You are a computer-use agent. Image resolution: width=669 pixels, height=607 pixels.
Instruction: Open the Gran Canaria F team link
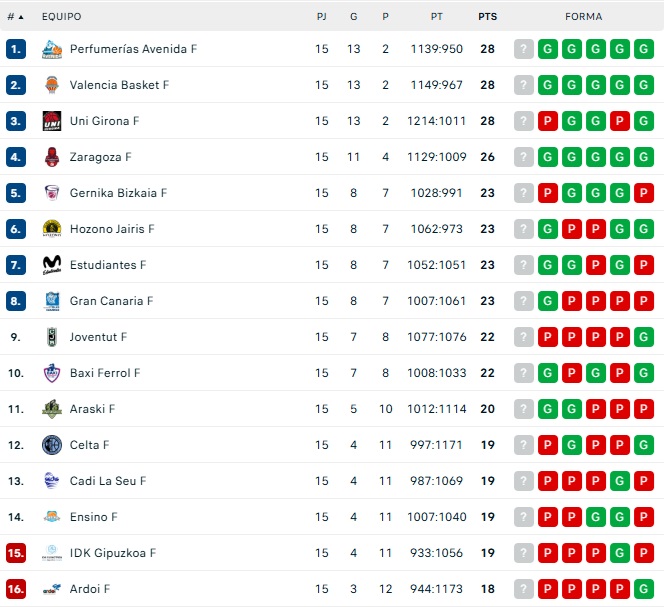click(x=111, y=301)
